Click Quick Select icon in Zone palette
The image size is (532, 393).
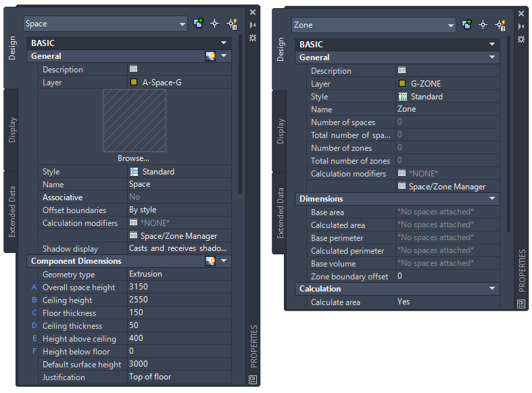click(501, 26)
